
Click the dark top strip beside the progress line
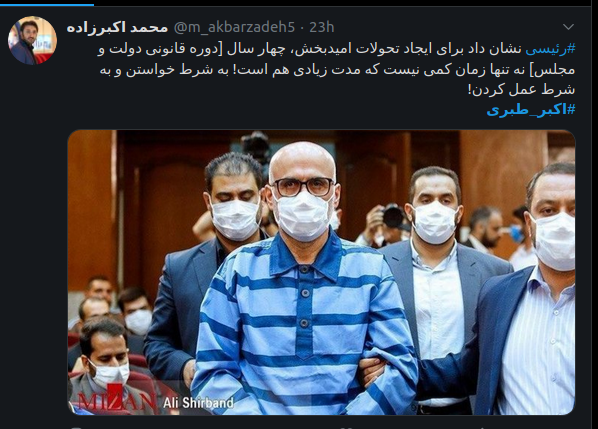(x=343, y=4)
